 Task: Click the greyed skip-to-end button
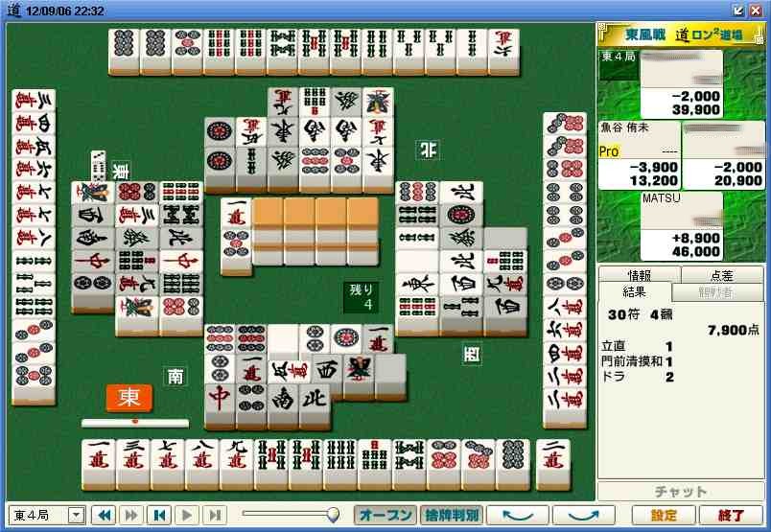tap(215, 516)
